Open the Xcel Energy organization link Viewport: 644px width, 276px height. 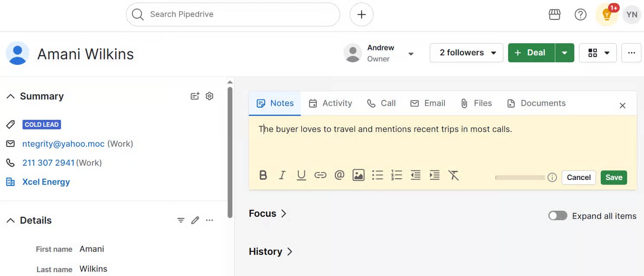click(x=46, y=182)
